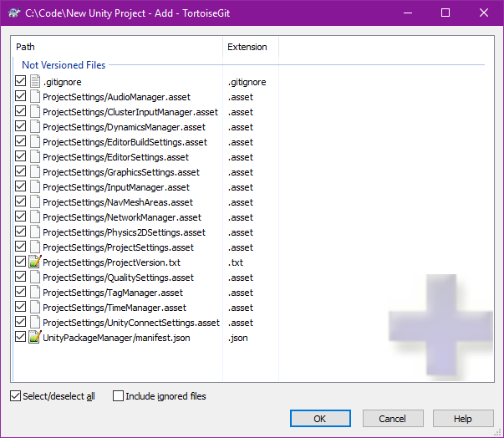This screenshot has width=504, height=438.
Task: Uncheck AudioManager.asset checkbox
Action: coord(20,96)
